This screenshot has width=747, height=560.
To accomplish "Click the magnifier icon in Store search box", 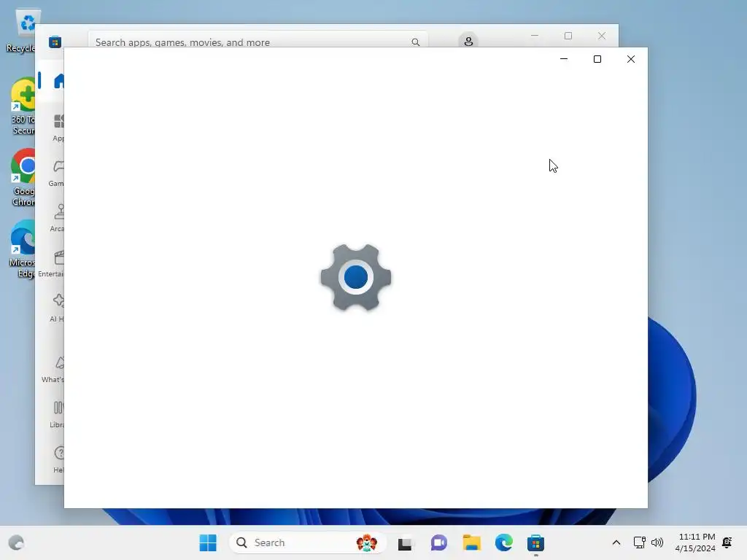I will click(415, 42).
